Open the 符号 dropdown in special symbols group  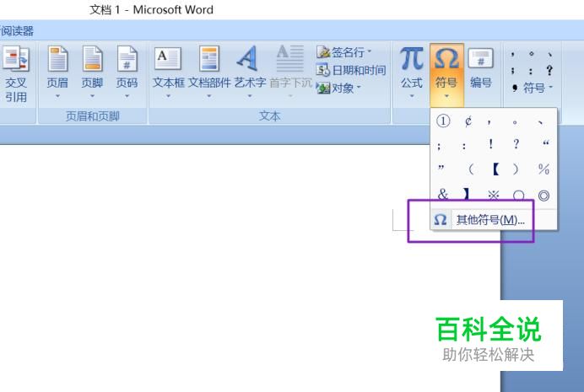pos(538,89)
